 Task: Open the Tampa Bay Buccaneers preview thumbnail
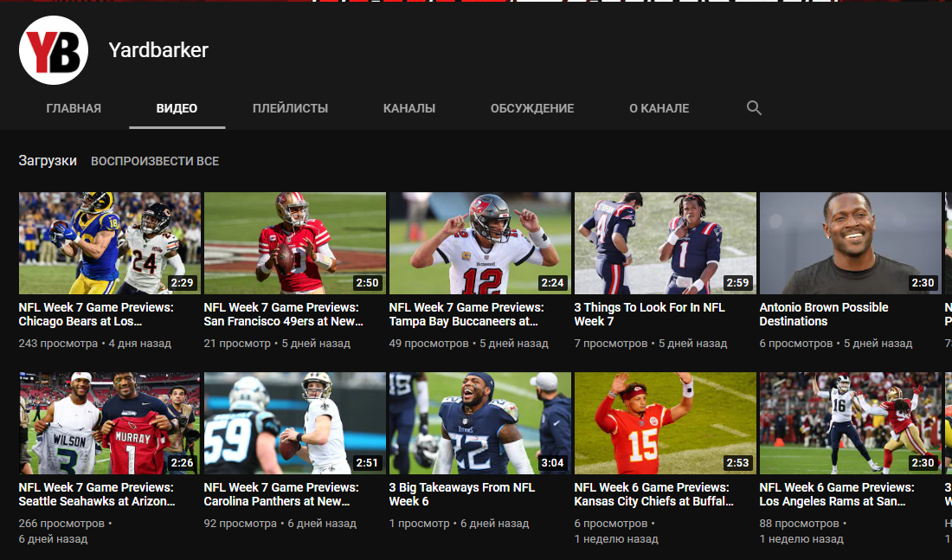tap(479, 243)
